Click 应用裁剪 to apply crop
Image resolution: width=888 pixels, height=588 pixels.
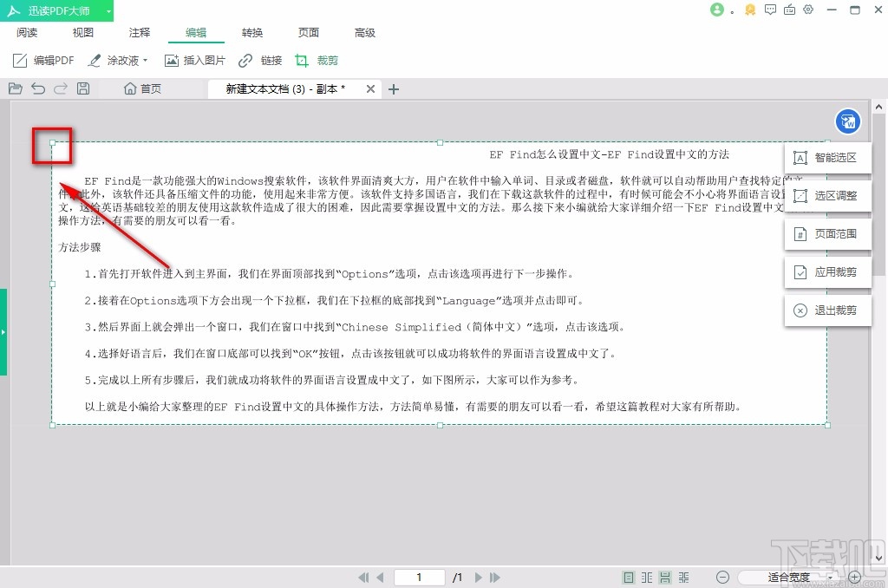827,272
